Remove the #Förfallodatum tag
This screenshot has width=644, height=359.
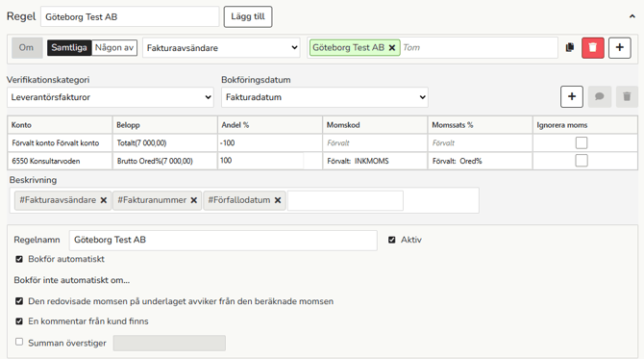278,200
